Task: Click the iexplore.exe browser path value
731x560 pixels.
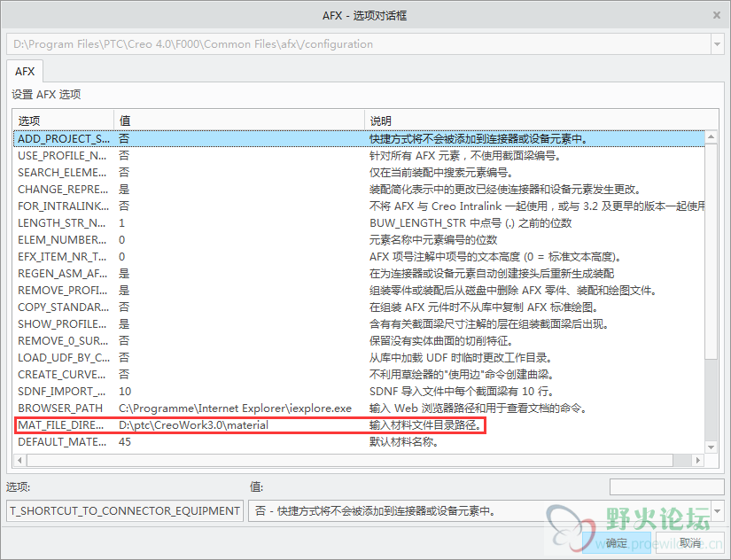Action: point(235,408)
